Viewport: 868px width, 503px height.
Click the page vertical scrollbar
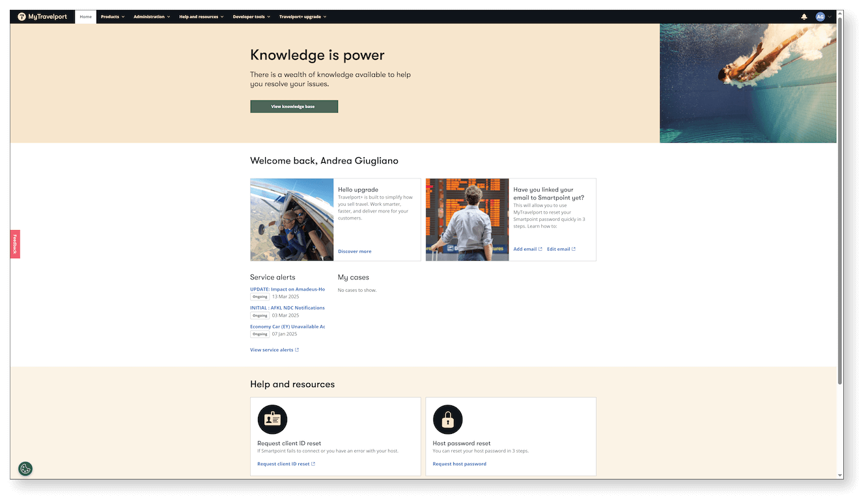839,195
